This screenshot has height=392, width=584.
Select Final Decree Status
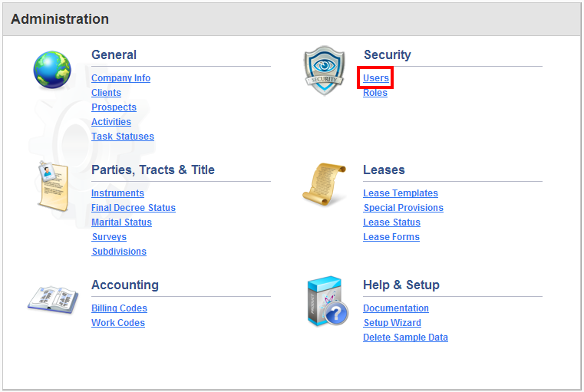click(x=134, y=208)
